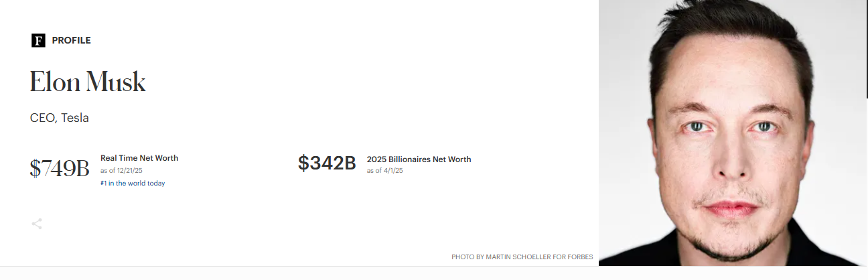Click the $342B net worth figure

coord(327,163)
